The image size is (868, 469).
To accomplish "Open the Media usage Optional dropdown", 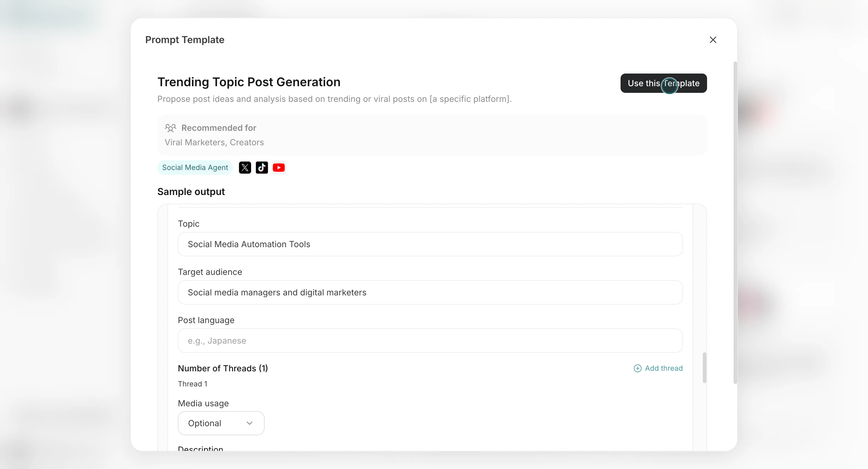I will point(221,423).
